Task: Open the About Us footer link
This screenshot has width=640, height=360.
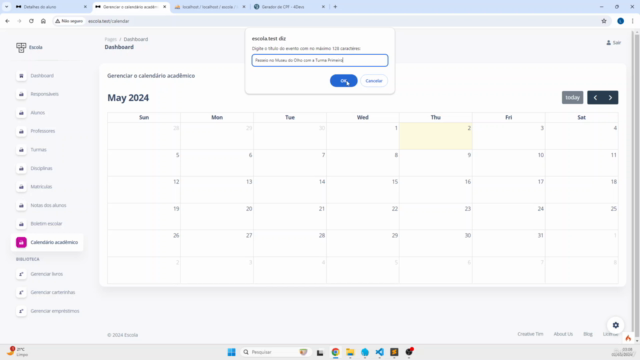Action: point(563,334)
